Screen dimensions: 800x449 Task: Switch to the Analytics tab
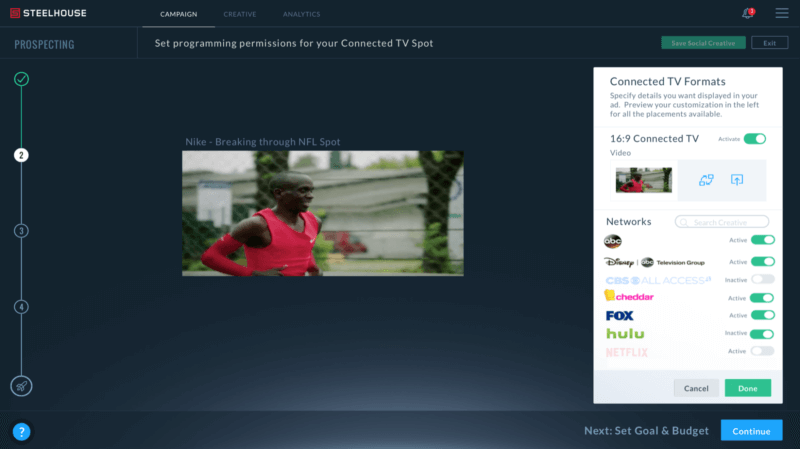[302, 14]
